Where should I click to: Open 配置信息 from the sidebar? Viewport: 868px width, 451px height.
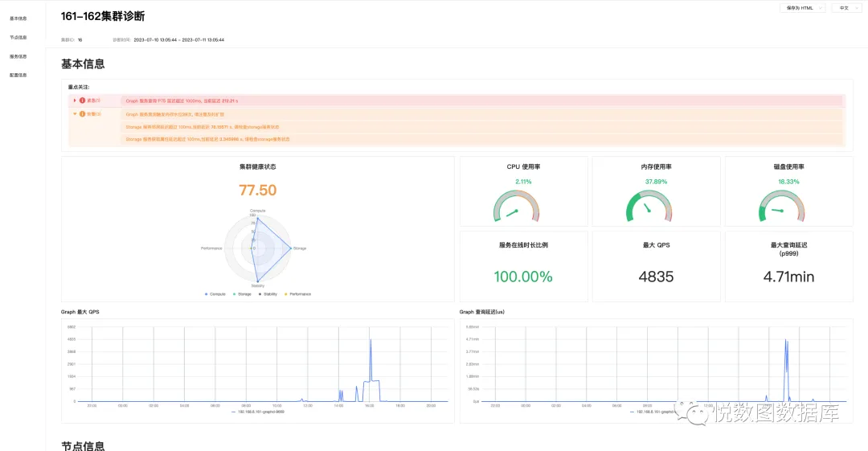coord(18,76)
